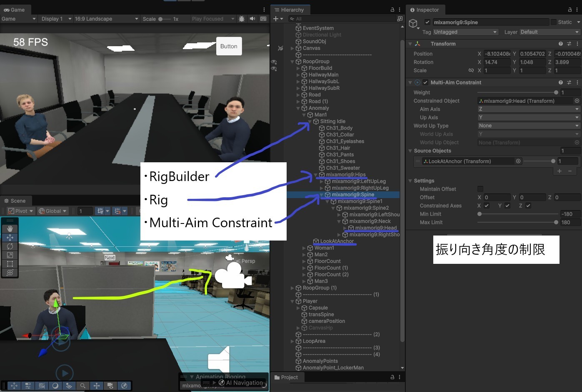Click the Hierarchy panel lock icon
Screen dimensions: 582x392
tap(392, 10)
